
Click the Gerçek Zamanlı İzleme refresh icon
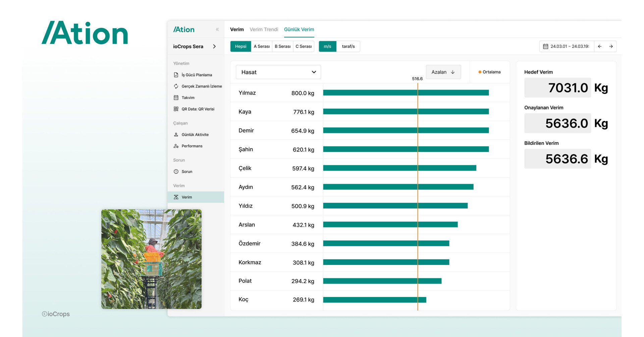[x=176, y=86]
